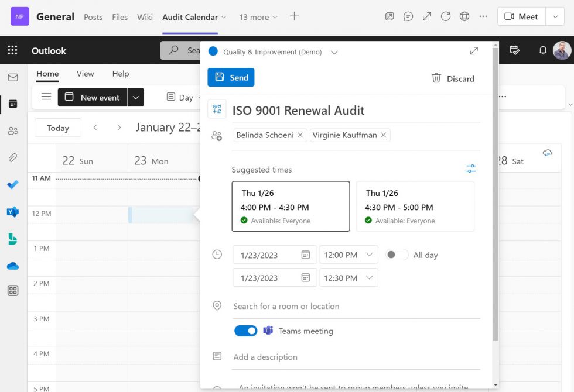
Task: Click the add attendees icon beside names
Action: click(217, 135)
